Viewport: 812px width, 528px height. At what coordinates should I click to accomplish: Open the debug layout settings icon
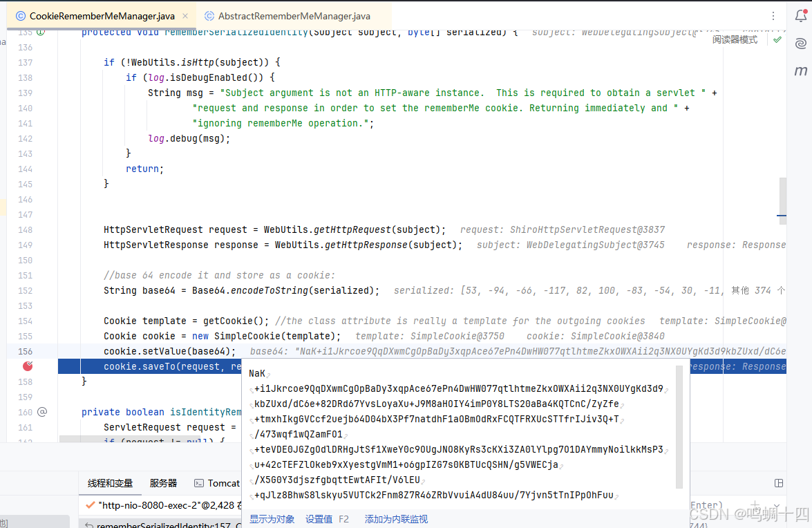[778, 483]
